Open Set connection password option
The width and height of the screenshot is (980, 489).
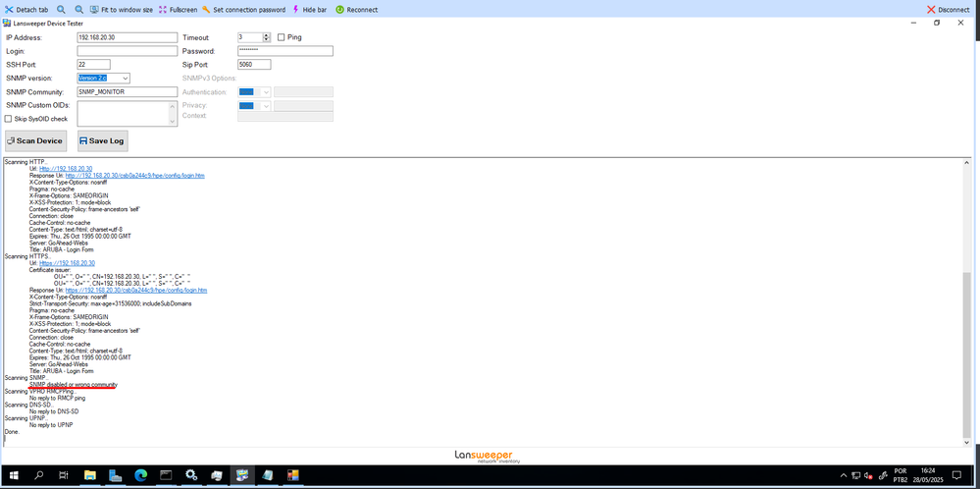click(x=207, y=9)
